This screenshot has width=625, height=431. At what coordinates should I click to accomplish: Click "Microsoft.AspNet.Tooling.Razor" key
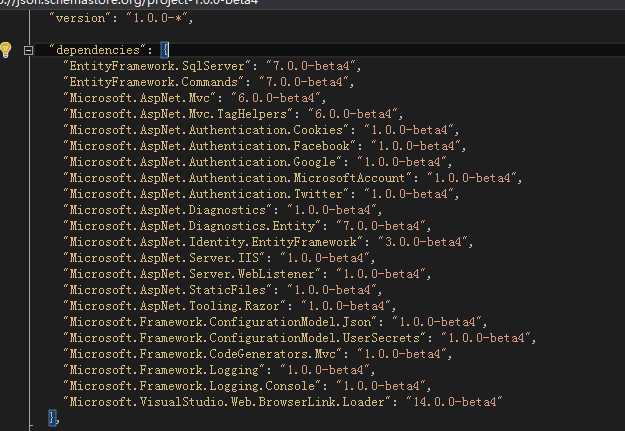tap(175, 305)
